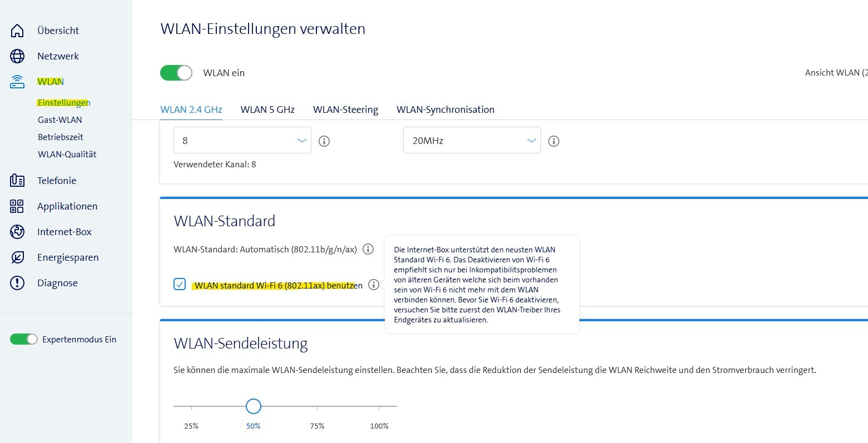868x443 pixels.
Task: Open Diagnose via its exclamation icon
Action: (17, 282)
